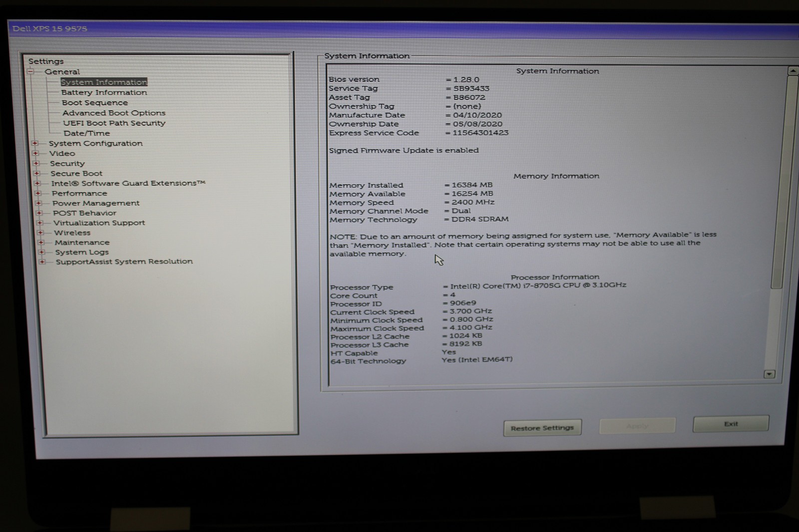The height and width of the screenshot is (532, 799).
Task: Click the Asset Tag value B86072
Action: [469, 97]
